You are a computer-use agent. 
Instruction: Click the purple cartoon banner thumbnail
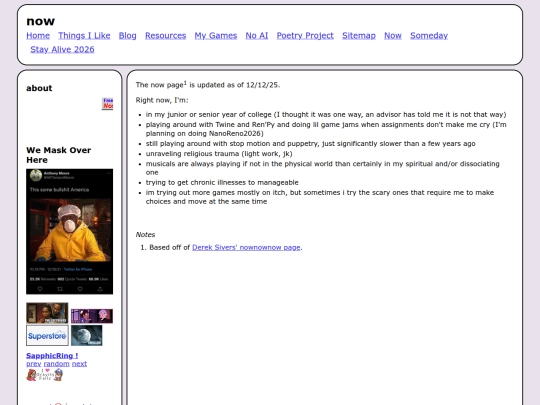tap(92, 316)
